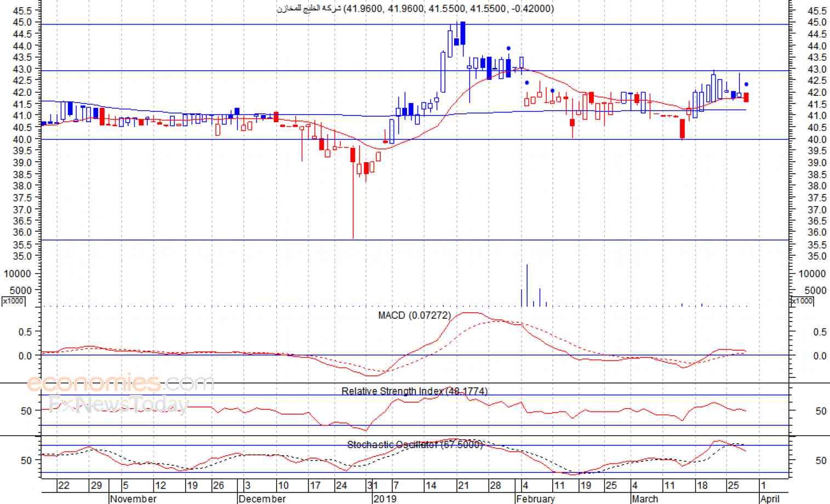This screenshot has width=830, height=504.
Task: Click the long red wick candle near 36
Action: pyautogui.click(x=353, y=193)
